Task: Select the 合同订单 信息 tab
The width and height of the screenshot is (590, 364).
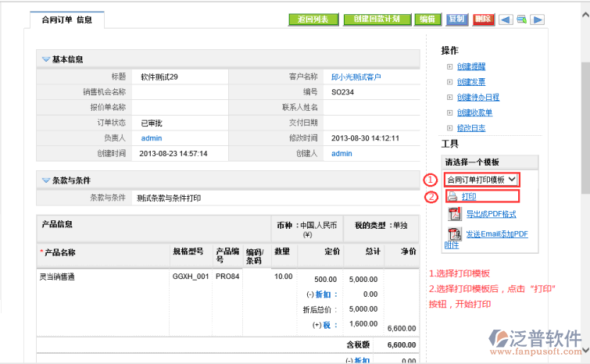Action: [x=66, y=20]
